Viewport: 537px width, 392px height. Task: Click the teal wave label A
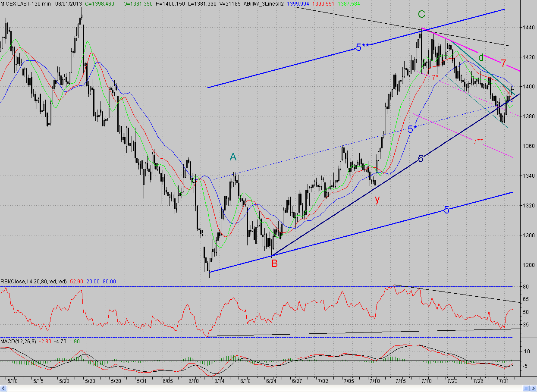click(x=233, y=157)
